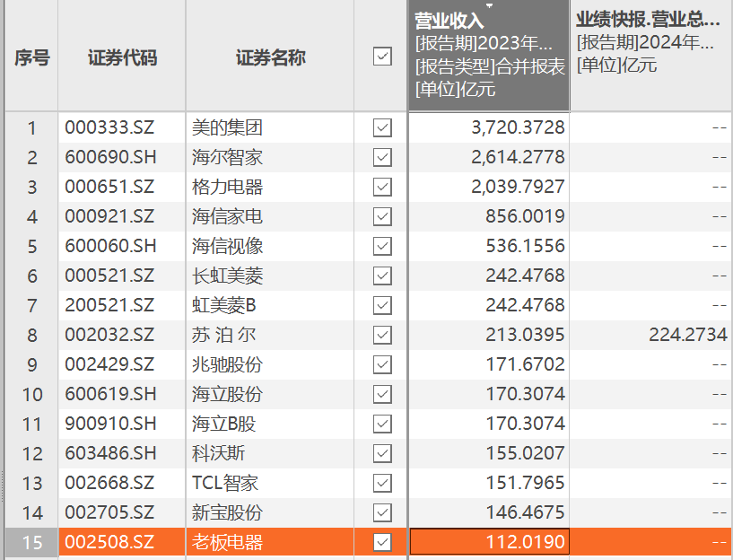Uncheck the checkbox for 苏泊尔 row
733x560 pixels.
[x=382, y=336]
